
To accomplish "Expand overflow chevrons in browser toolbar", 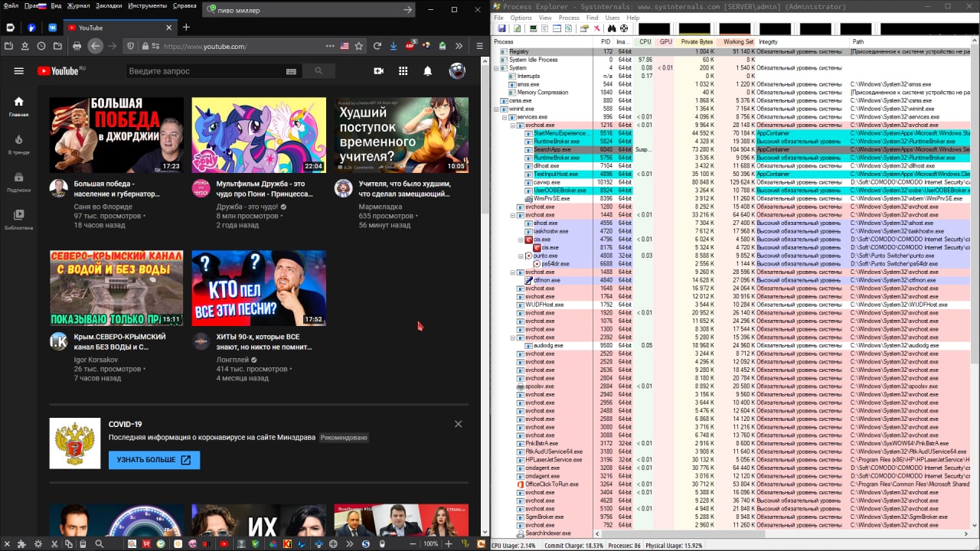I will click(459, 46).
